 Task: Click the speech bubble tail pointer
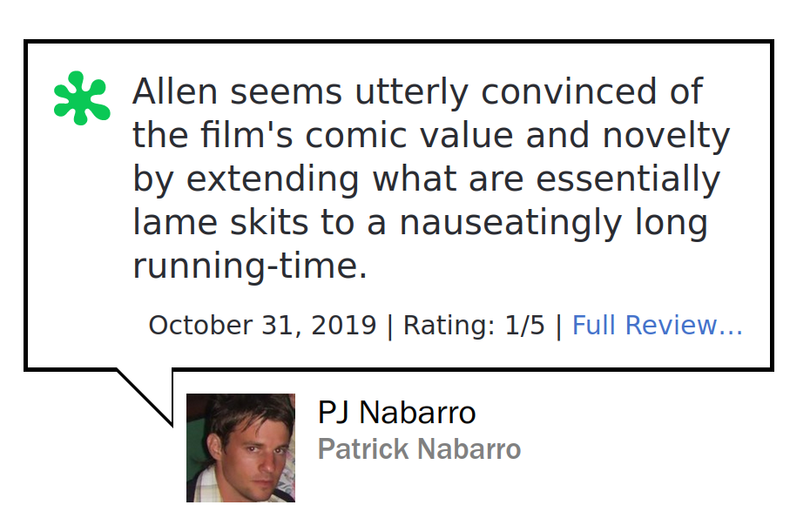146,397
